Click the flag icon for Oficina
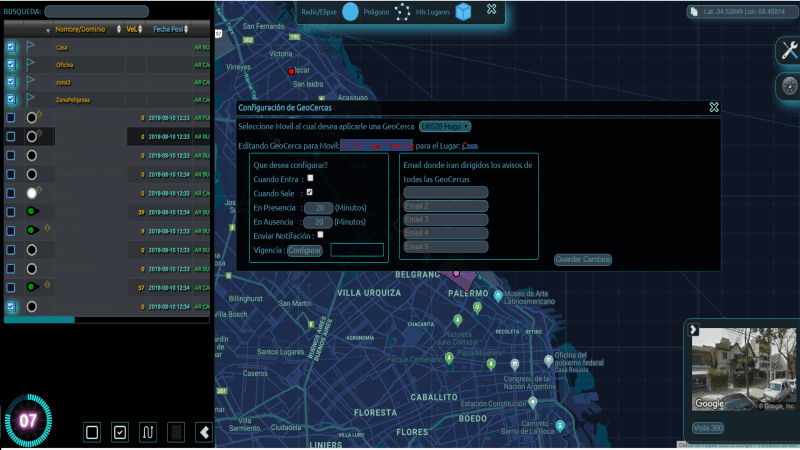 [x=31, y=64]
